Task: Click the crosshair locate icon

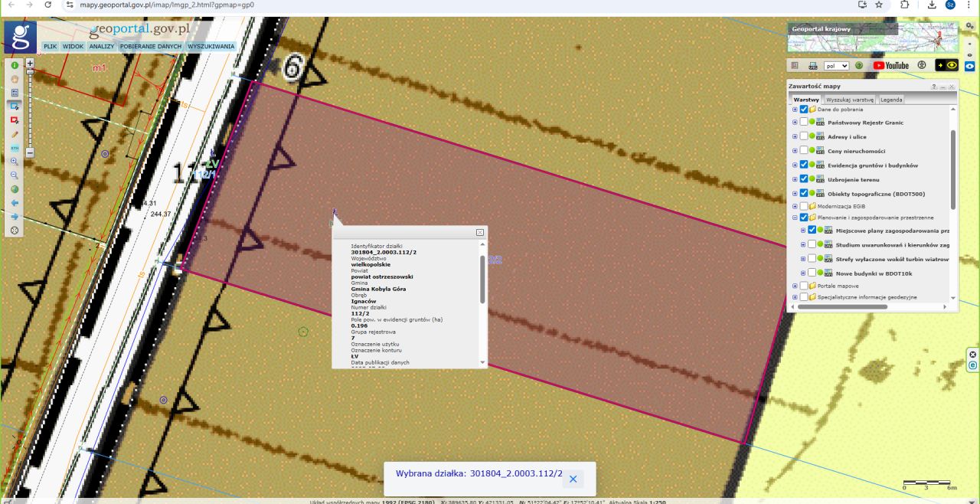Action: (15, 231)
